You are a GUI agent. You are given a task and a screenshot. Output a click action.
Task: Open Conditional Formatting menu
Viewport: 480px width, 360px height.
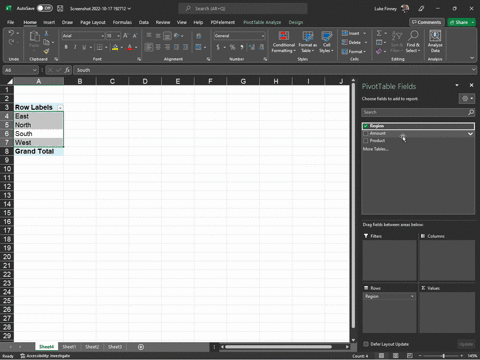tap(284, 42)
